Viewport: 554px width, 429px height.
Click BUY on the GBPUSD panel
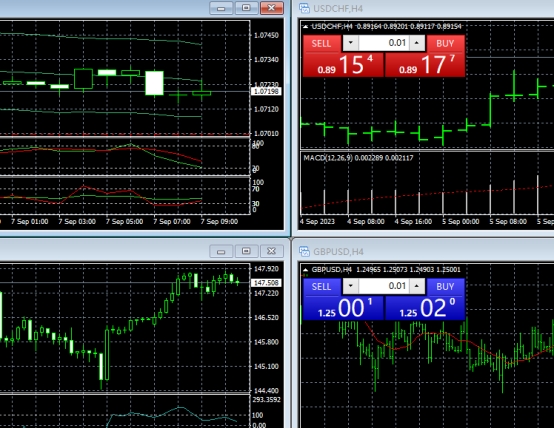445,287
